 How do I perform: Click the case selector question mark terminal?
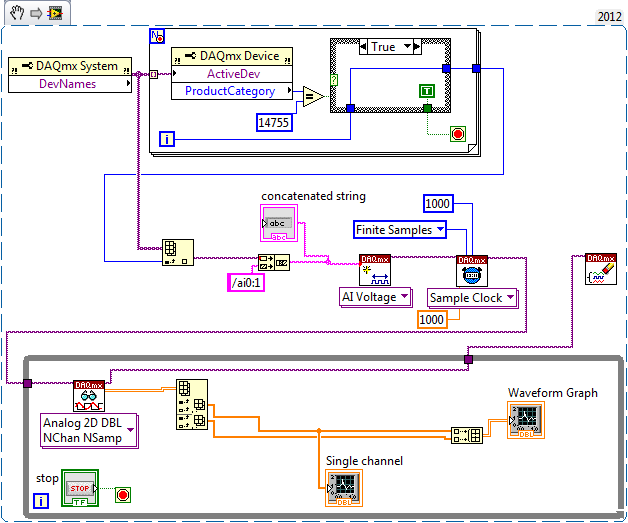[334, 80]
